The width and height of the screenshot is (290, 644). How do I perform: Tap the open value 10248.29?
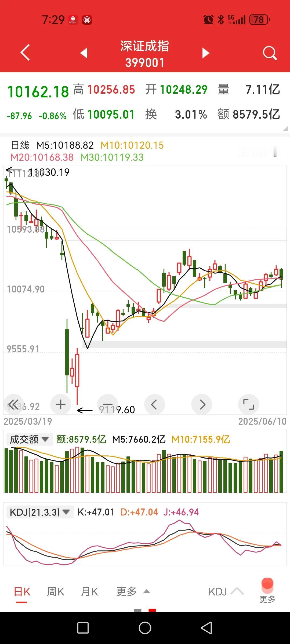(184, 90)
